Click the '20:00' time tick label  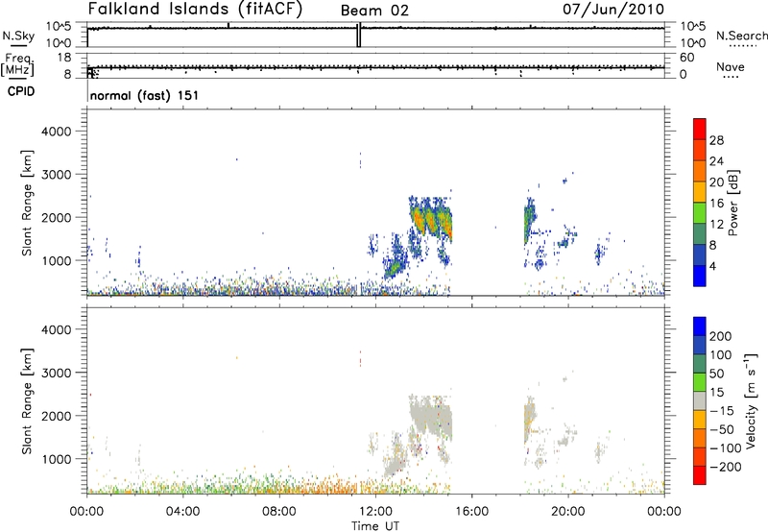[x=567, y=512]
